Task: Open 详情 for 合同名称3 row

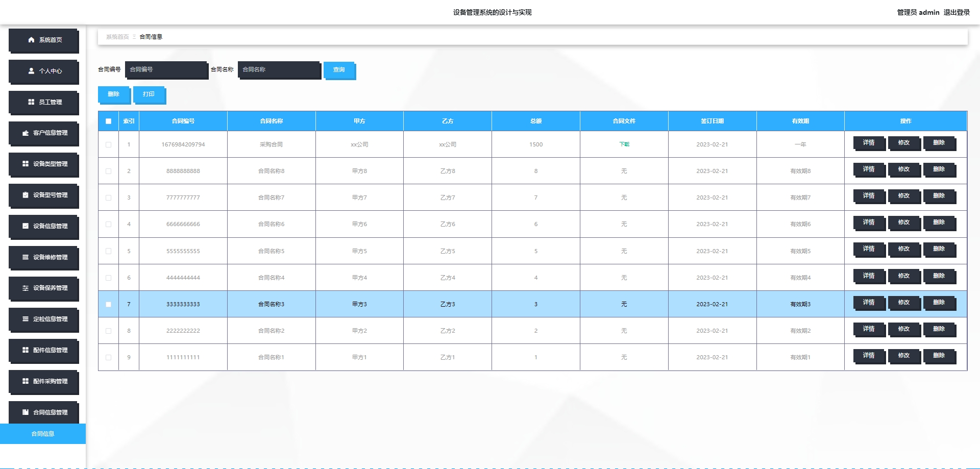Action: tap(869, 303)
